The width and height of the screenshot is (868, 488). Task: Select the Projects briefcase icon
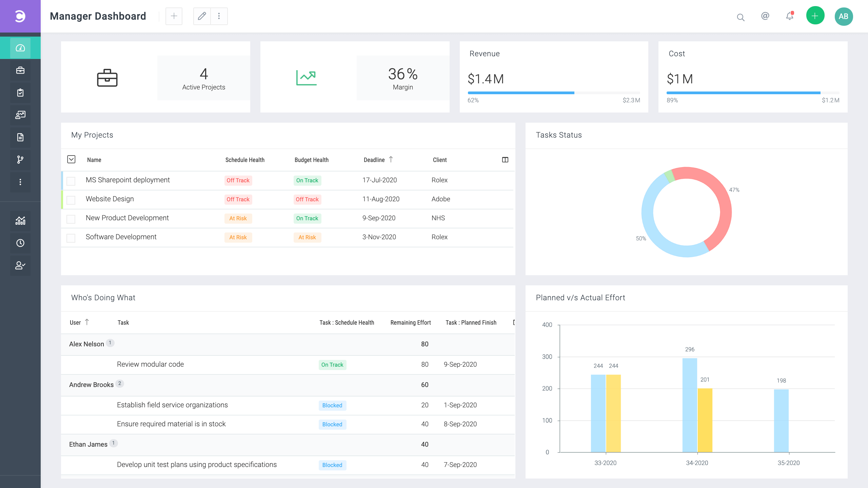[x=20, y=70]
